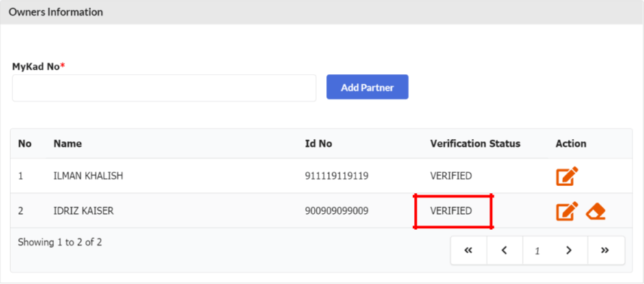The width and height of the screenshot is (644, 284).
Task: Click the edit icon for ILMAN KHALISH
Action: tap(567, 177)
